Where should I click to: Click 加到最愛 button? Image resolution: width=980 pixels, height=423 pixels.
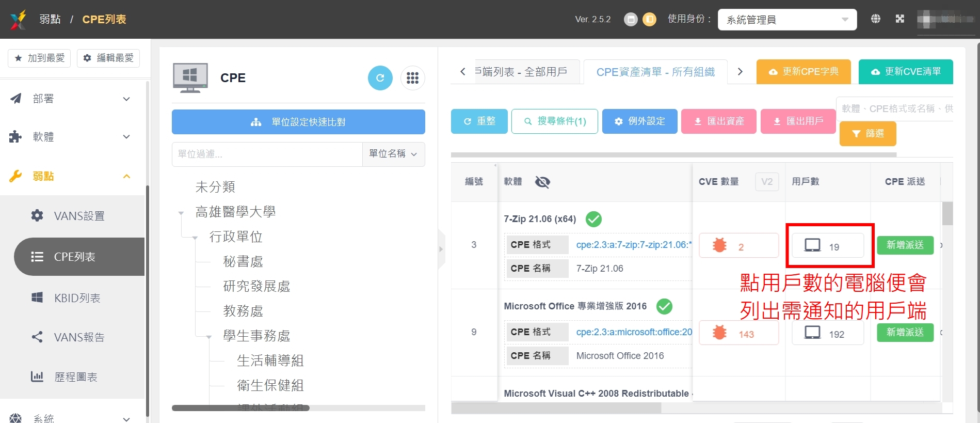(x=39, y=58)
